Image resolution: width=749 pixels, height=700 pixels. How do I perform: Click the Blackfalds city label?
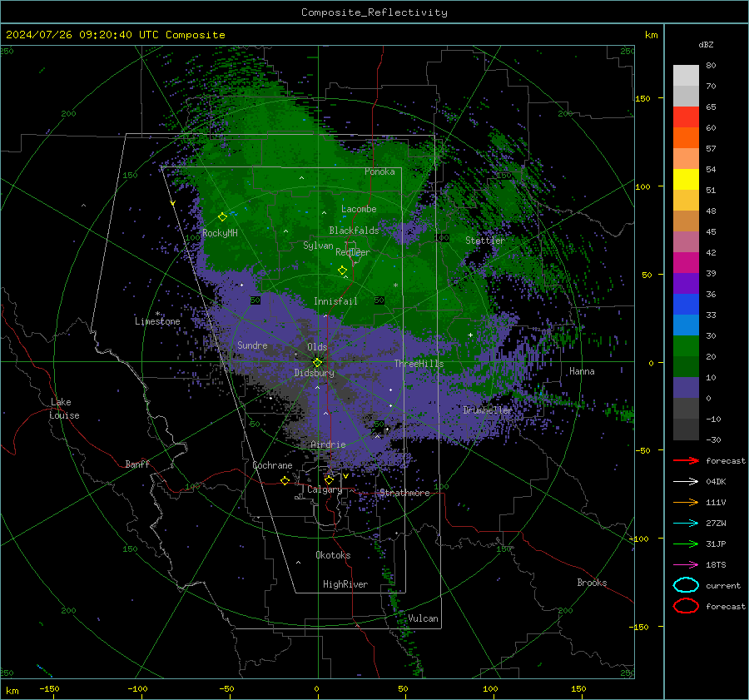click(x=354, y=231)
